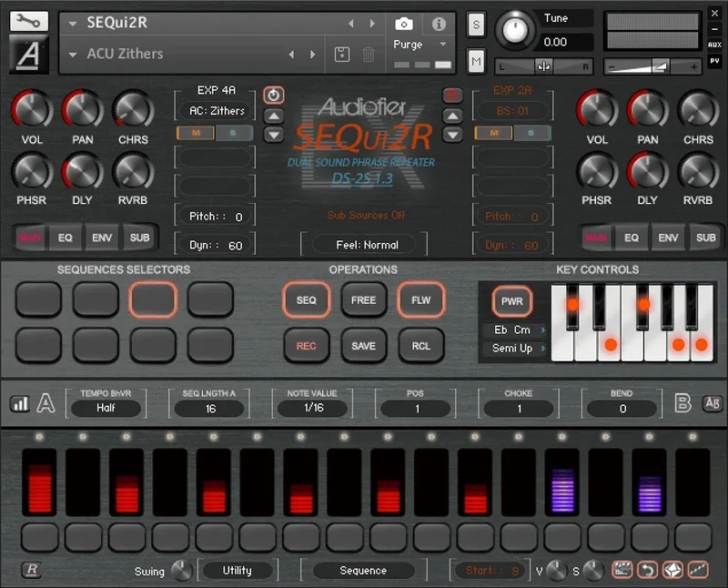728x588 pixels.
Task: Expand the Purge dropdown
Action: click(443, 44)
